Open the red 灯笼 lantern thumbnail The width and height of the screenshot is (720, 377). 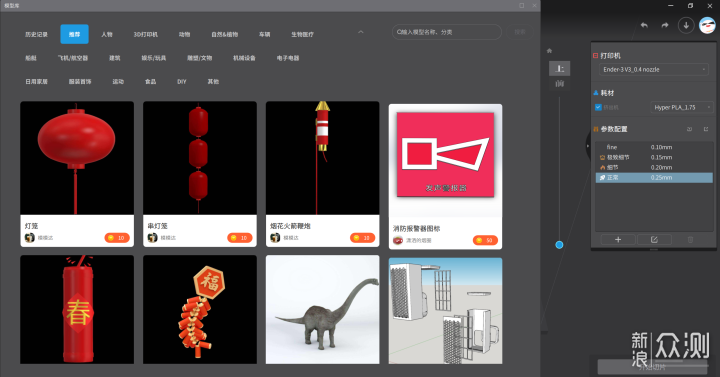pos(77,158)
